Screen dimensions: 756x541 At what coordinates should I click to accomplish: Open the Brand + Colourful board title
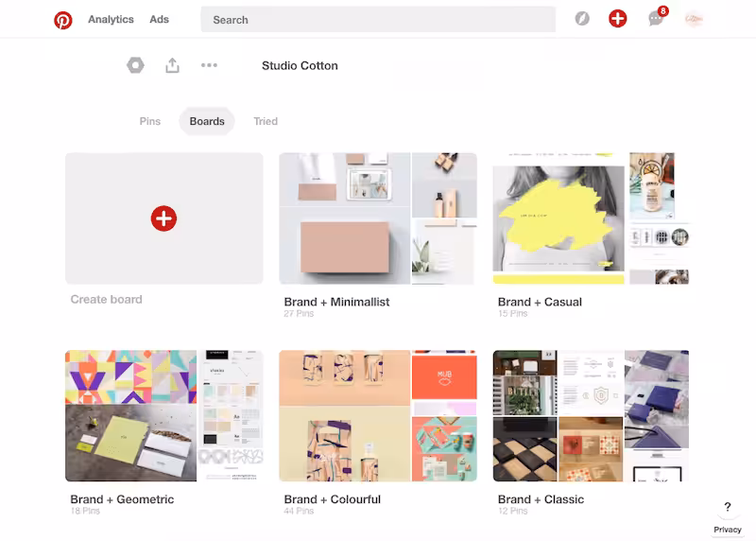333,499
